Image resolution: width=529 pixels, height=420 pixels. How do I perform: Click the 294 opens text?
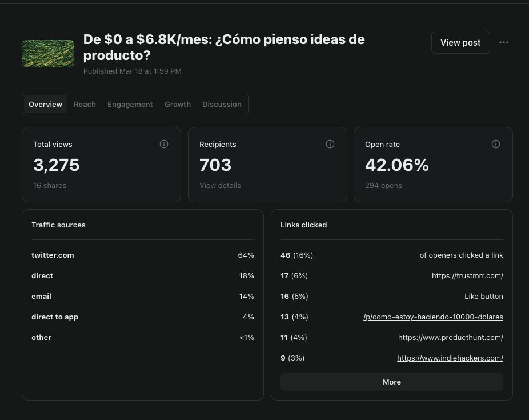pyautogui.click(x=383, y=186)
